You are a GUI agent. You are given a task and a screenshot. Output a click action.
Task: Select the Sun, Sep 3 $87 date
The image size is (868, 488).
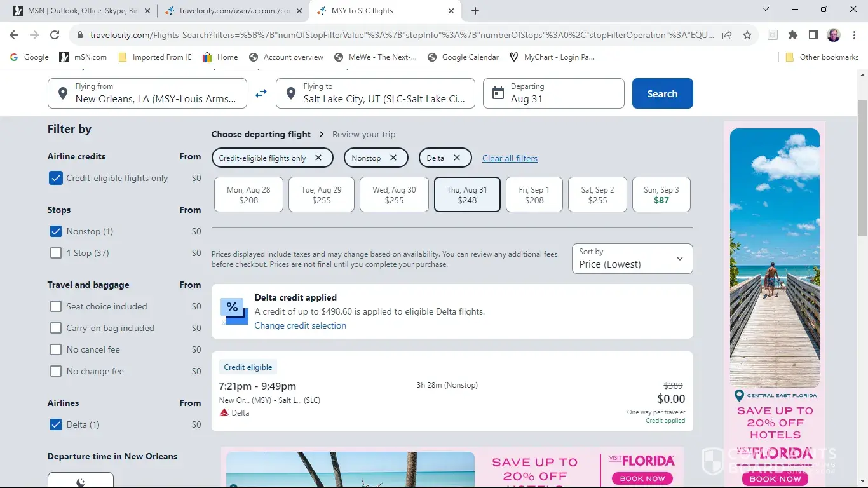[661, 194]
